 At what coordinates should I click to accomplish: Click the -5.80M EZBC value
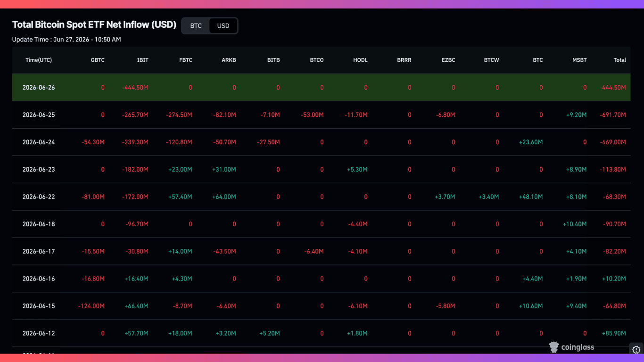pyautogui.click(x=446, y=306)
